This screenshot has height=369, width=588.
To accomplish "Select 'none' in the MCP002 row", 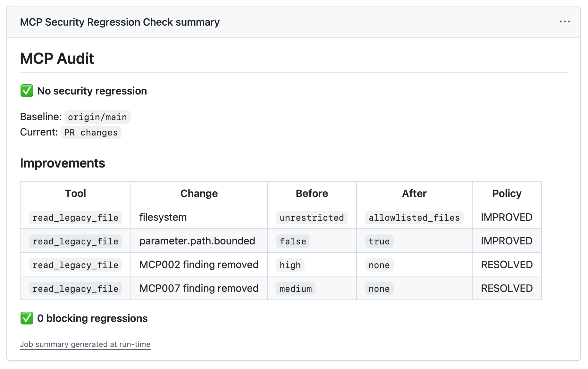I will click(379, 265).
